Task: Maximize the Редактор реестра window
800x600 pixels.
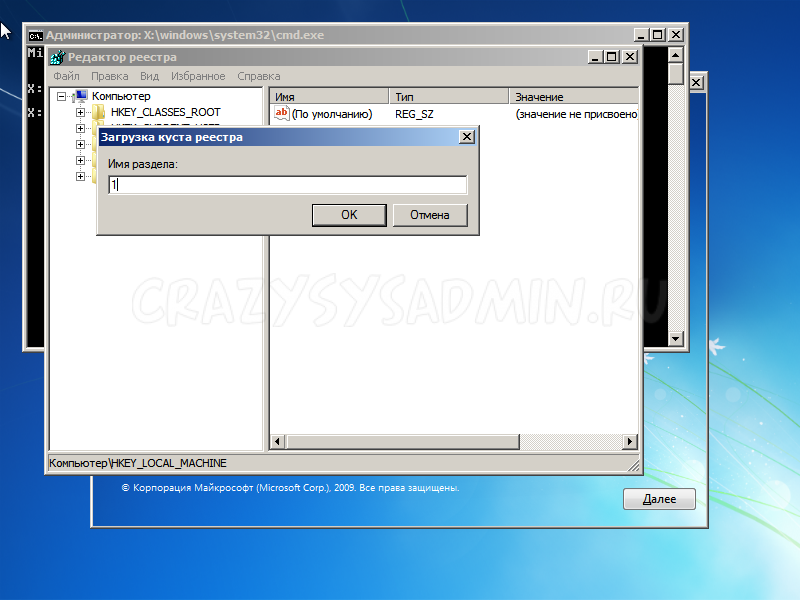Action: click(612, 57)
